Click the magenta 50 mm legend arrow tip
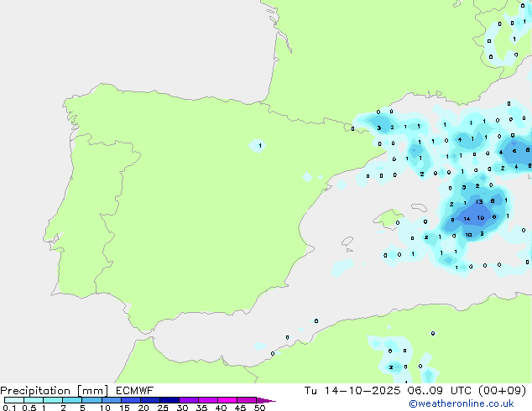The image size is (532, 411). 272,401
